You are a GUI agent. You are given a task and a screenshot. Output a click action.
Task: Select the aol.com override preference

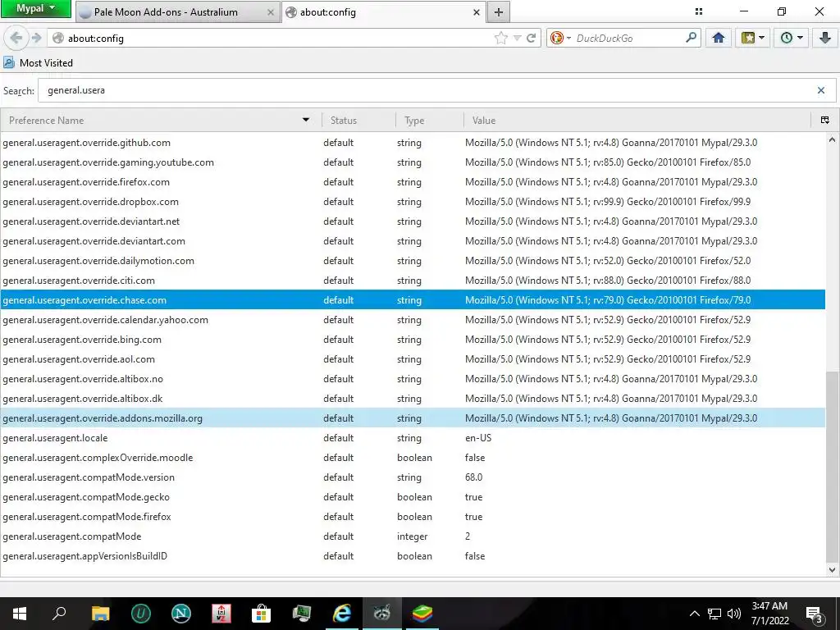pos(413,359)
